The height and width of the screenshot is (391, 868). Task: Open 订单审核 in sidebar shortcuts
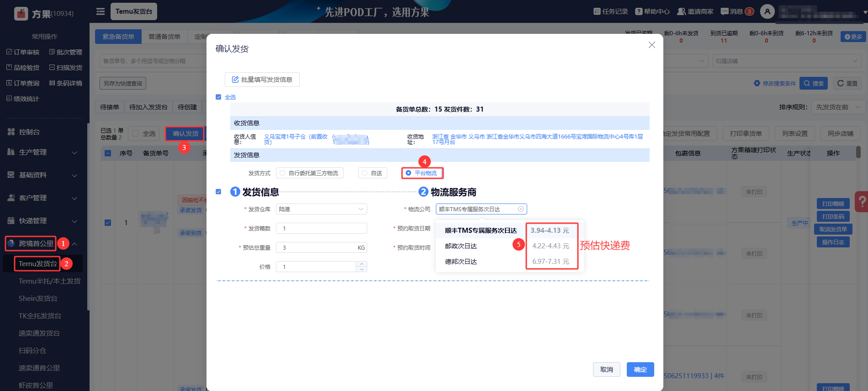pyautogui.click(x=23, y=52)
